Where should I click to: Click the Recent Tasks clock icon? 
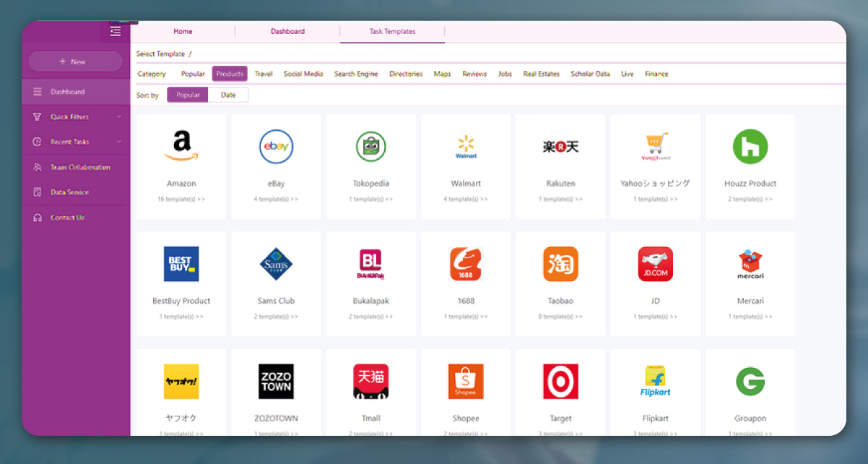point(37,142)
